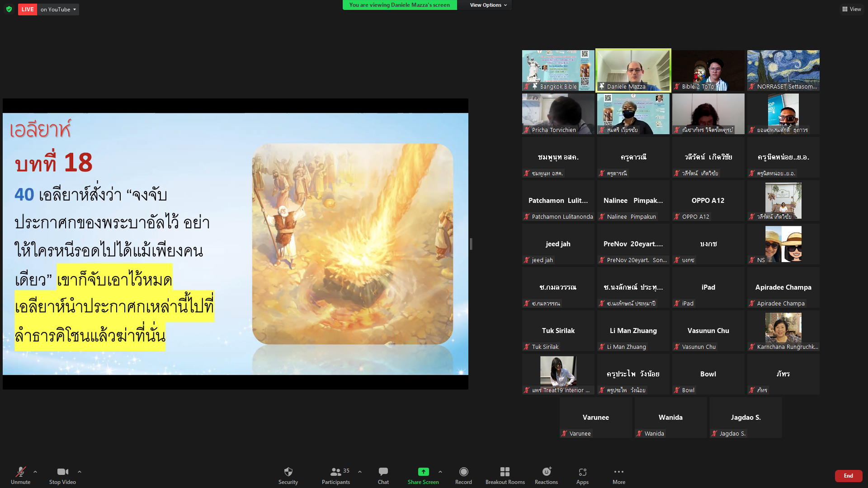Click muted mic icon on Bowl tile
Image resolution: width=868 pixels, height=488 pixels.
coord(677,390)
